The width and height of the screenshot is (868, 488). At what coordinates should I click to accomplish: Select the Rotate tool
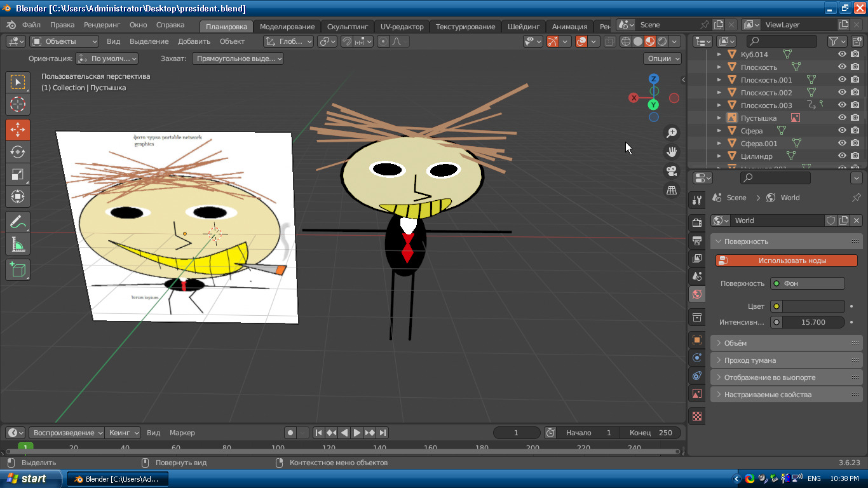18,152
